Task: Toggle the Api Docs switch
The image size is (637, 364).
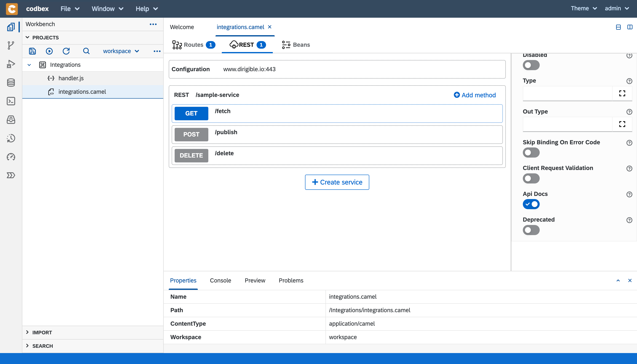Action: [x=531, y=204]
